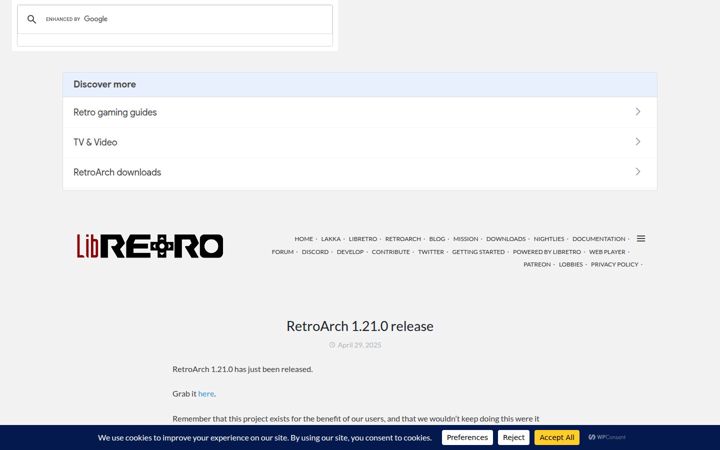Open LIBRETRO menu item
The height and width of the screenshot is (450, 720).
click(x=363, y=239)
